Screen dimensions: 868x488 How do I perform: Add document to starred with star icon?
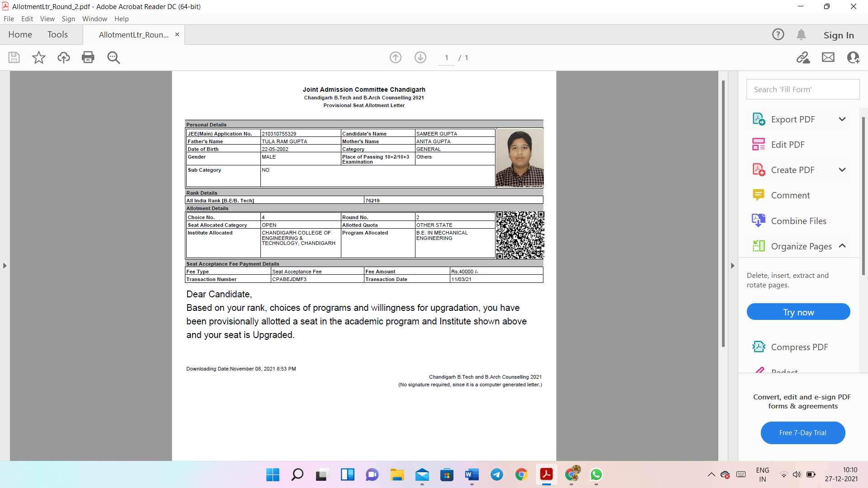coord(39,57)
